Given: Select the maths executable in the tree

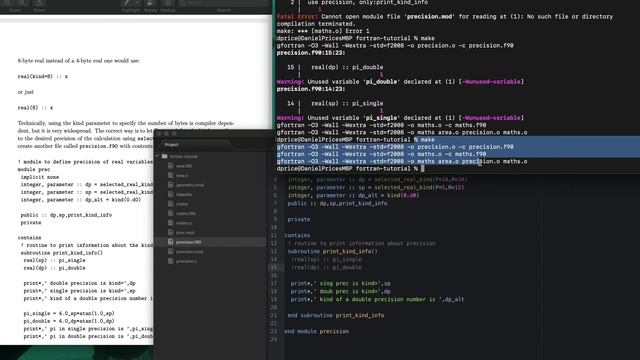Looking at the screenshot, I should pos(182,204).
